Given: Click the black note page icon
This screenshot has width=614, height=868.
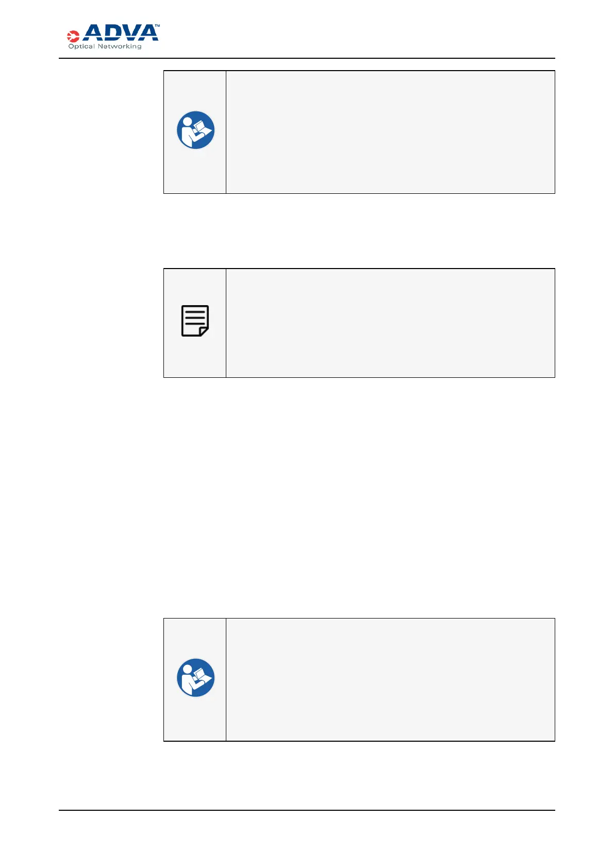Looking at the screenshot, I should click(195, 321).
